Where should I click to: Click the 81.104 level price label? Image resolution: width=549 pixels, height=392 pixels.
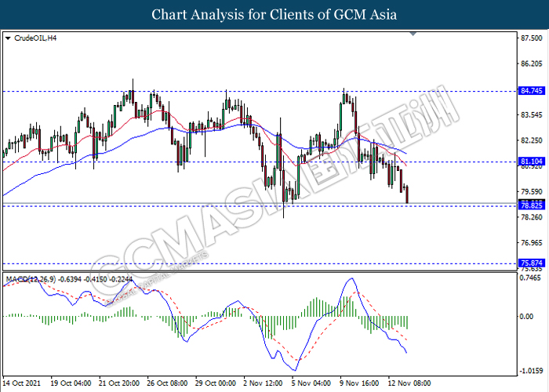pyautogui.click(x=532, y=162)
